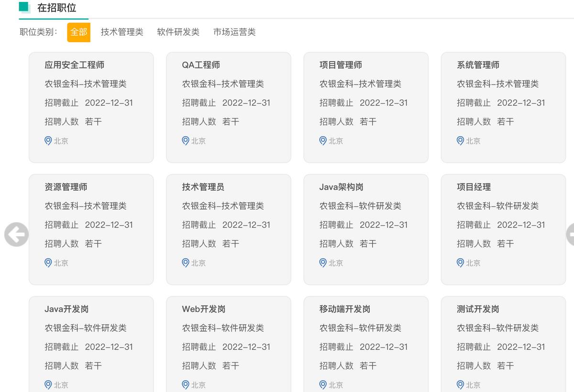
Task: Click location pin on 资源管理师 card
Action: [48, 262]
